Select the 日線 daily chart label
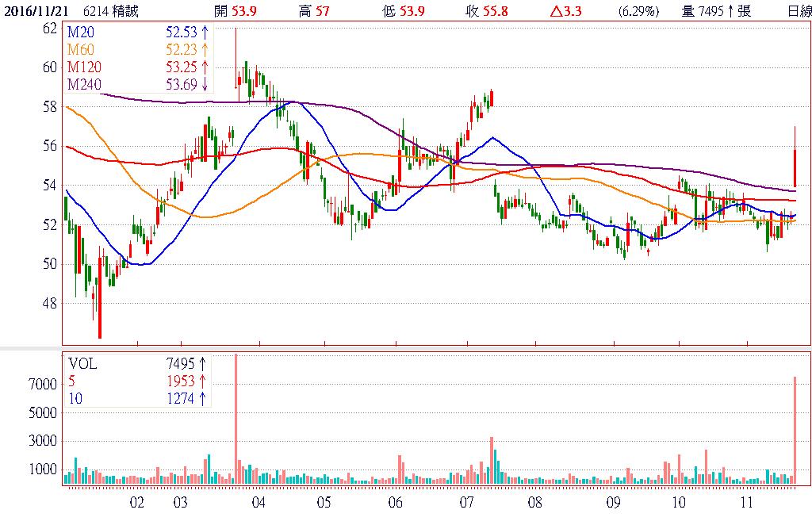Viewport: 812px width, 525px height. click(x=799, y=11)
